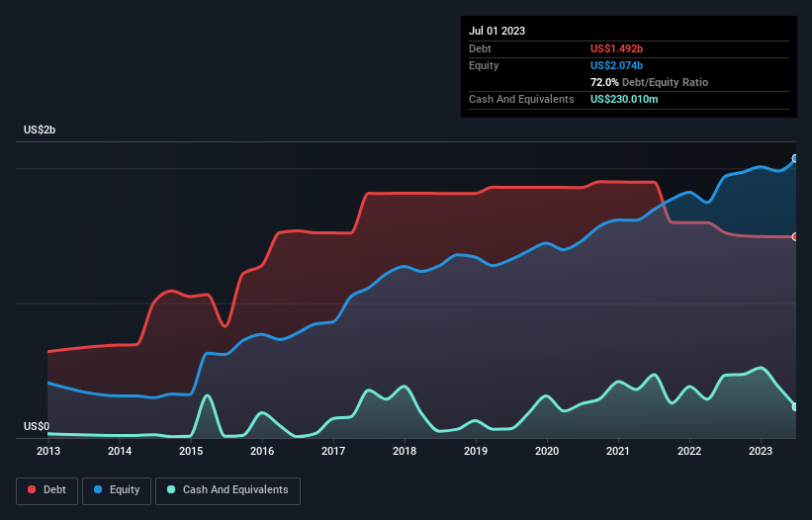Image resolution: width=812 pixels, height=520 pixels.
Task: Click the US$230.010m cash value
Action: coord(624,99)
